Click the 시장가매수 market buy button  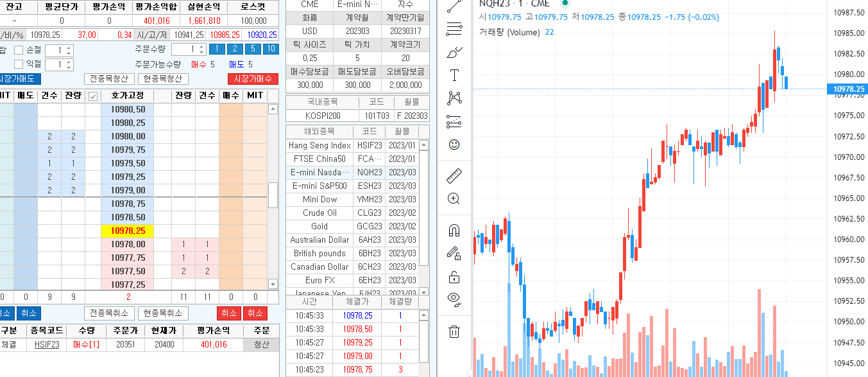pyautogui.click(x=253, y=79)
